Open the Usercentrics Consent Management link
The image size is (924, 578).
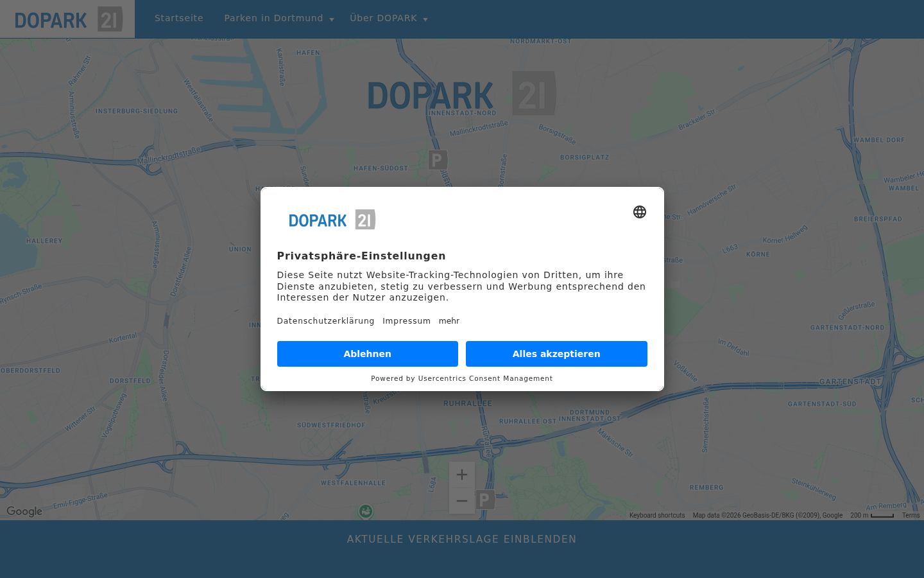pyautogui.click(x=485, y=378)
